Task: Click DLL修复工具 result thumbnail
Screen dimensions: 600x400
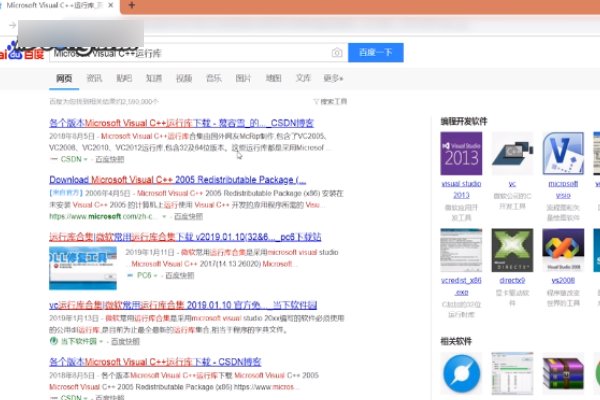Action: [x=83, y=268]
